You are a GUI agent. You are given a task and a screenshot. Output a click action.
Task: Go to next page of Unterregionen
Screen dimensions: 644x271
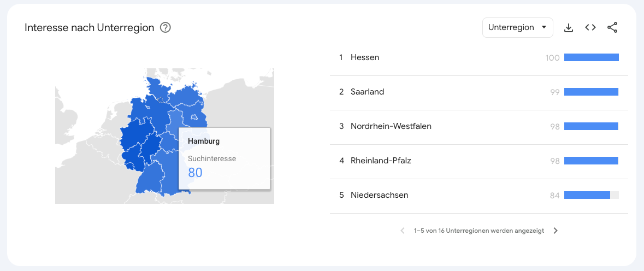point(556,231)
